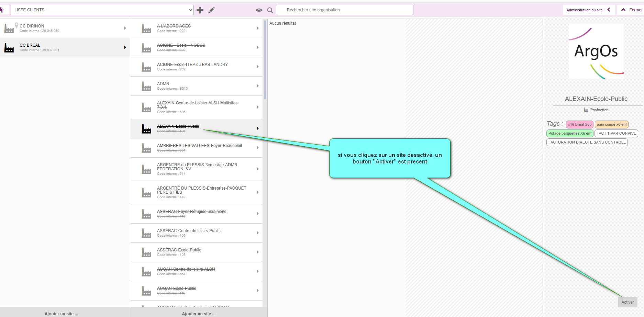Expand ARGENTRE du PLESSIS-3ème âge arrow

[x=258, y=169]
